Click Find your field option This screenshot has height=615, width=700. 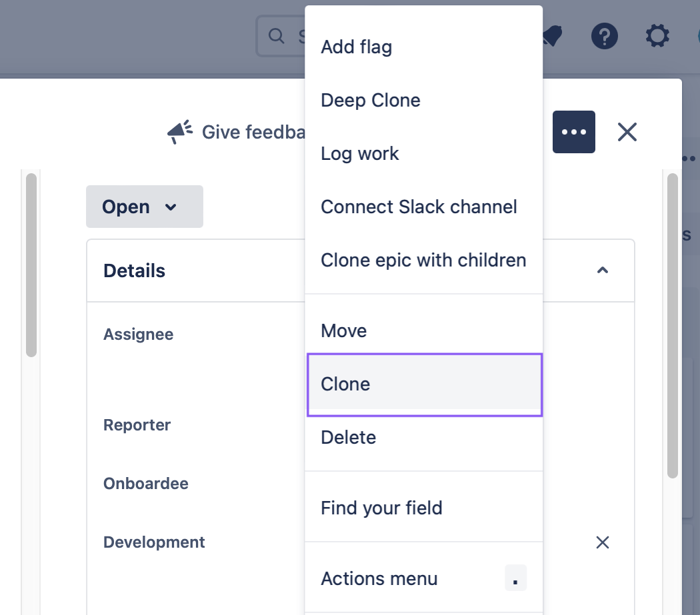tap(423, 508)
